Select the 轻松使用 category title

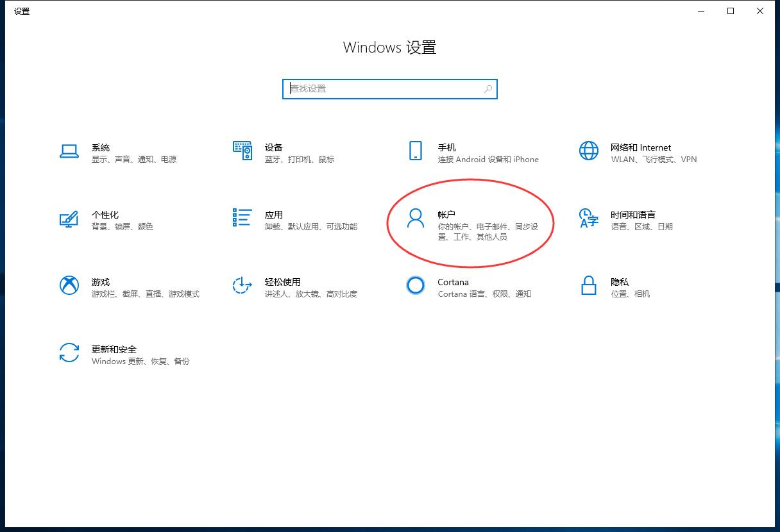tap(283, 282)
